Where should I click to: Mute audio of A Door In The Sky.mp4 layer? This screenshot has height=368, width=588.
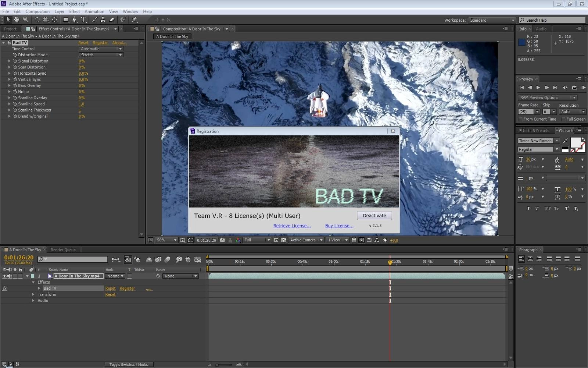click(10, 276)
